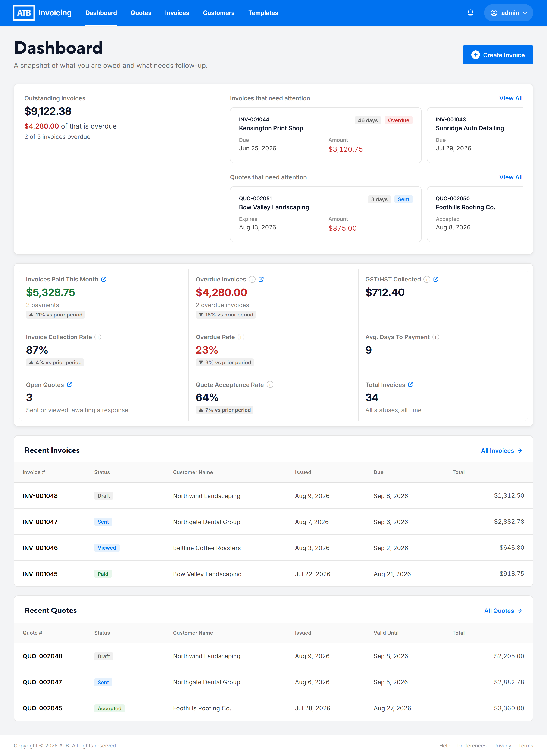Open the notifications bell
Screen dimensions: 547x756
(x=470, y=13)
